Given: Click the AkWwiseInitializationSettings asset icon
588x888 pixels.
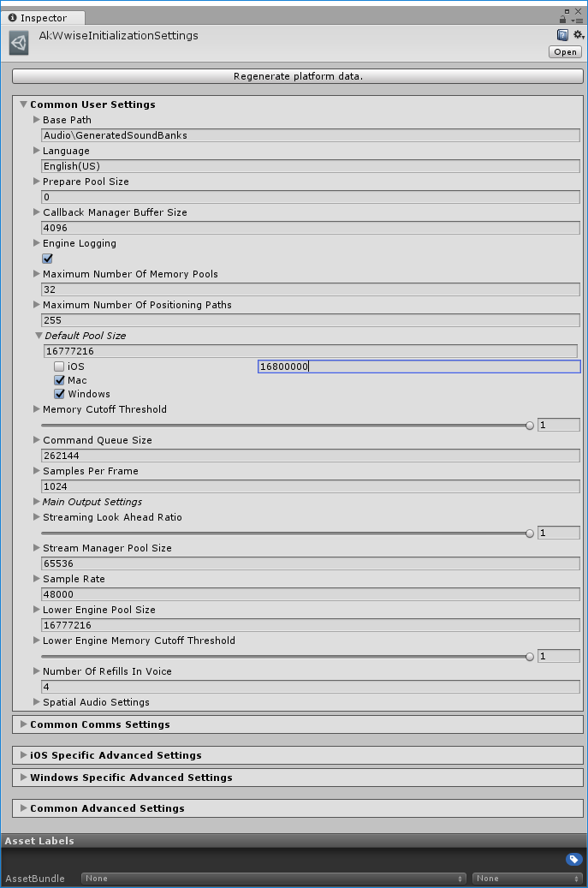Looking at the screenshot, I should point(19,43).
